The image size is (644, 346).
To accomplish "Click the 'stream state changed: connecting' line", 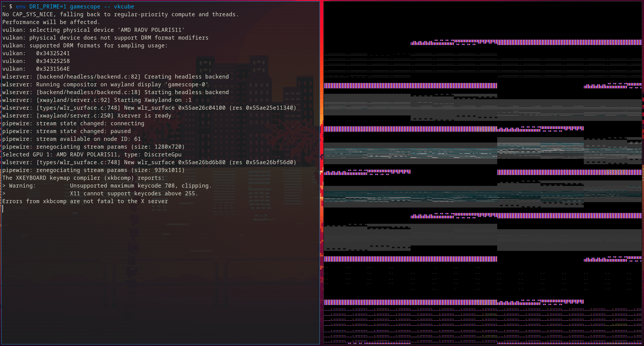I will [x=73, y=124].
